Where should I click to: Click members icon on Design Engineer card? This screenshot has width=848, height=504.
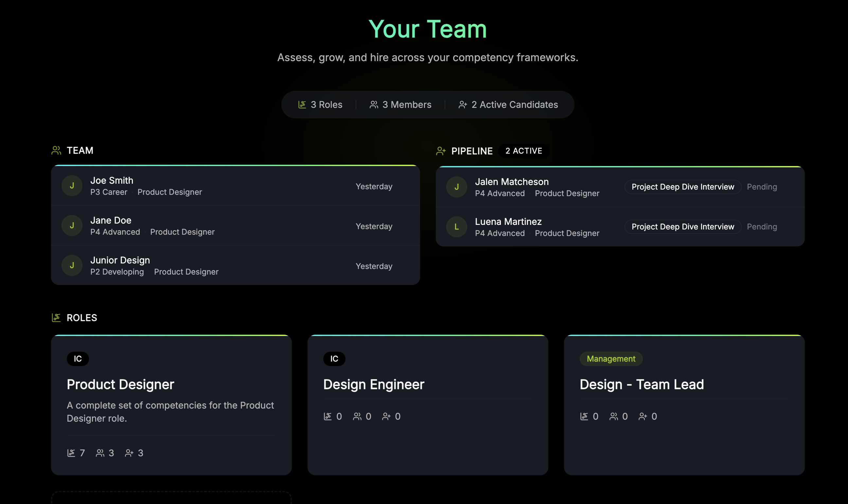357,416
